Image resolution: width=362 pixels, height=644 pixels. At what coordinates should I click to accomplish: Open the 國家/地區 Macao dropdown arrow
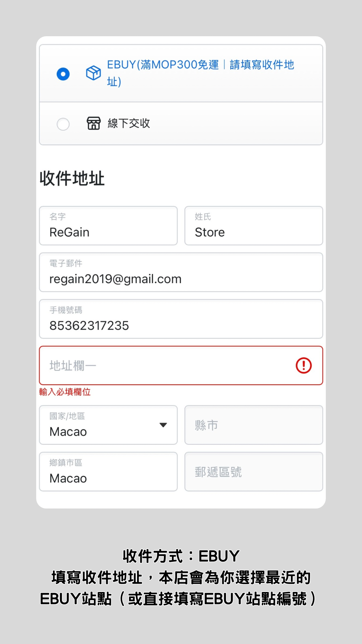coord(163,425)
